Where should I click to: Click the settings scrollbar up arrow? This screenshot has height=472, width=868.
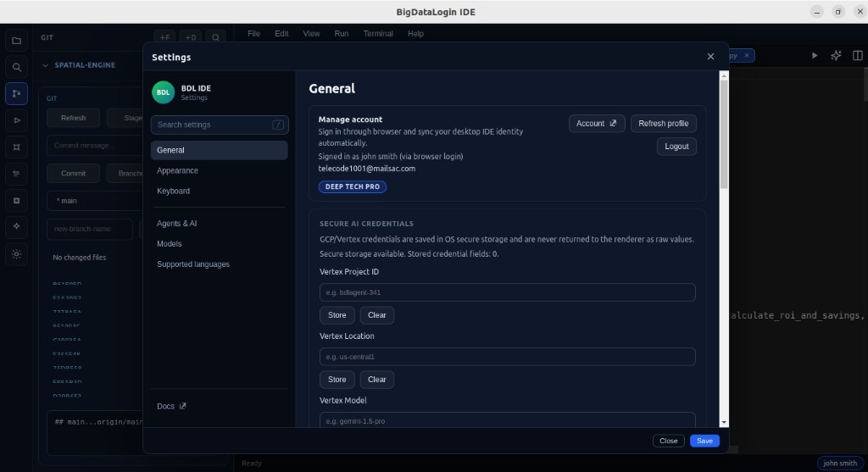(x=724, y=75)
